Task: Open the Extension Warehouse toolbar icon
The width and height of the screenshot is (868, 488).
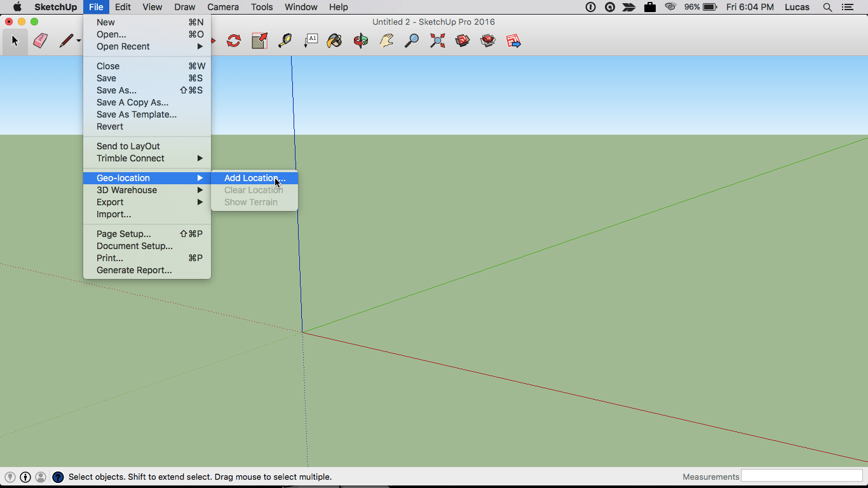Action: click(x=488, y=41)
